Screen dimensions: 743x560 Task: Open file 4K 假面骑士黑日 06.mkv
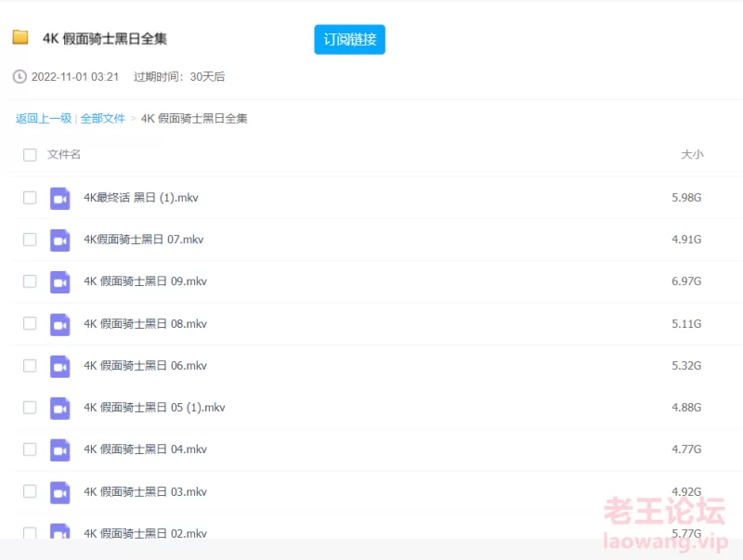[146, 366]
